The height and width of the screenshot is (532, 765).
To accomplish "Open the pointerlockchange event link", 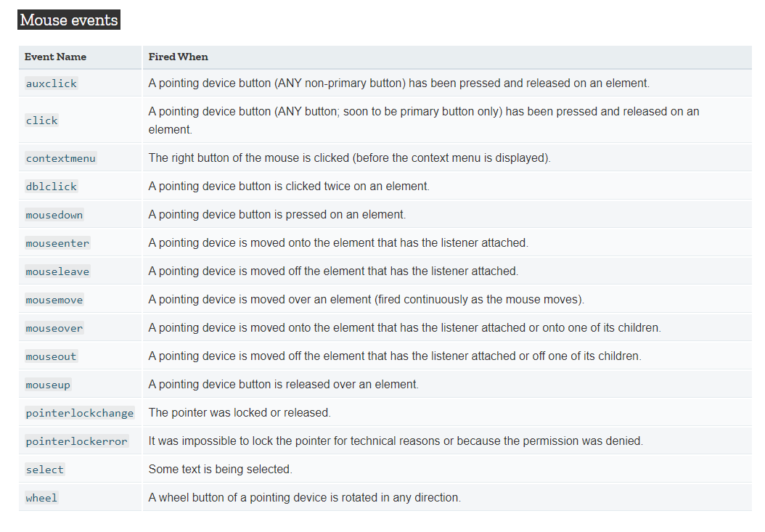I will (x=80, y=413).
